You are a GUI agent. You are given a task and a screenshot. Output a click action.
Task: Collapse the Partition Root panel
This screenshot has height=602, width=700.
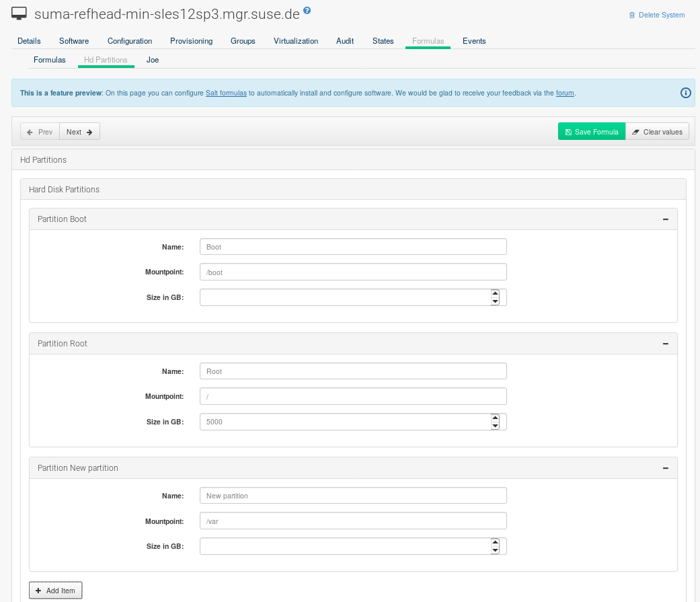click(666, 344)
